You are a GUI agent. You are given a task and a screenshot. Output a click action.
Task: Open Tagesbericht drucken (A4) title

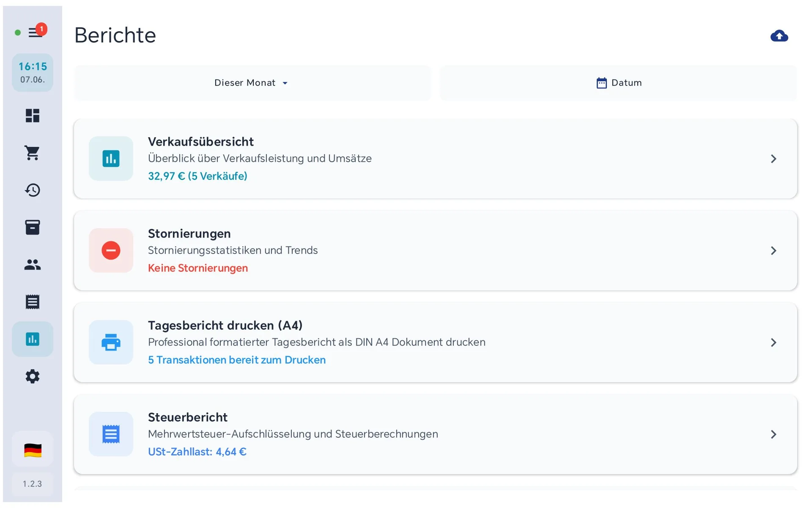(x=225, y=326)
